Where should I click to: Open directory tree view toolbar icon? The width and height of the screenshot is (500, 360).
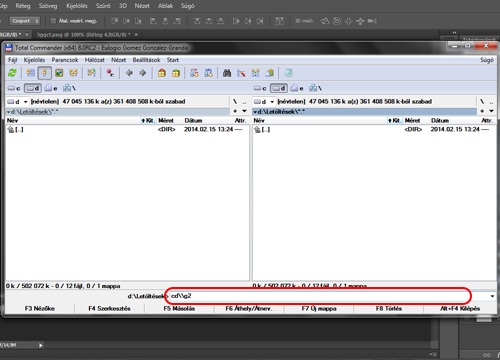tap(73, 73)
